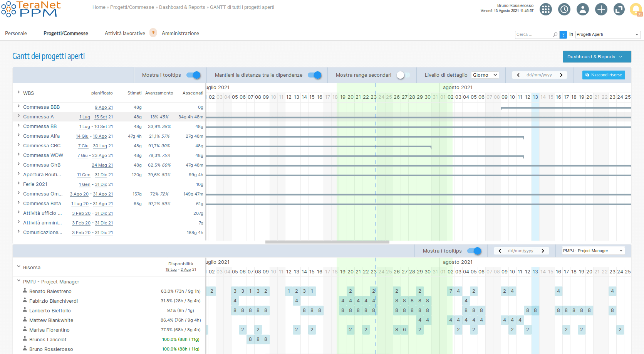The height and width of the screenshot is (354, 644).
Task: Open the PMPJ - Project Manager dropdown
Action: tap(593, 251)
